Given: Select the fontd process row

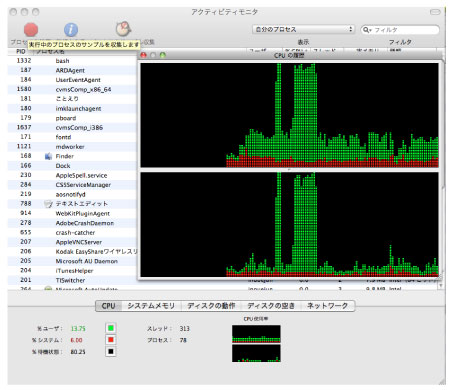Looking at the screenshot, I should (72, 137).
